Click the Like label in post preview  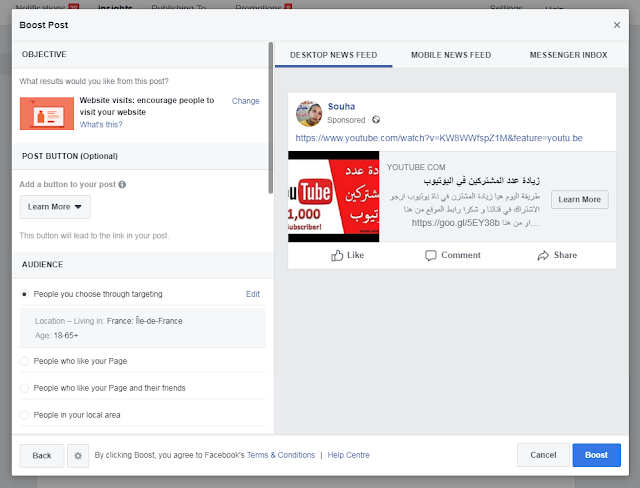356,255
